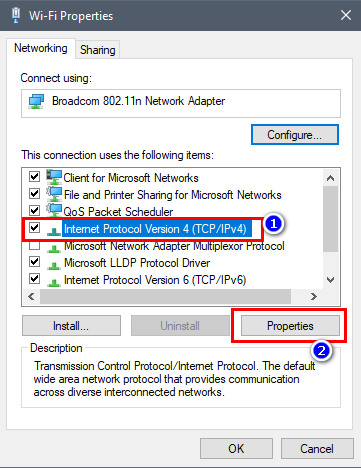The image size is (361, 468).
Task: Click the QoS Packet Scheduler icon
Action: coord(54,211)
